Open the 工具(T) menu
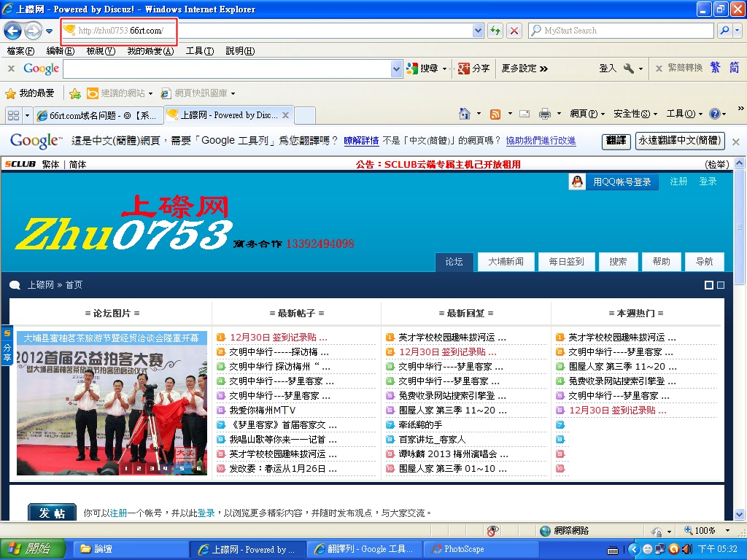The height and width of the screenshot is (560, 747). [x=200, y=51]
